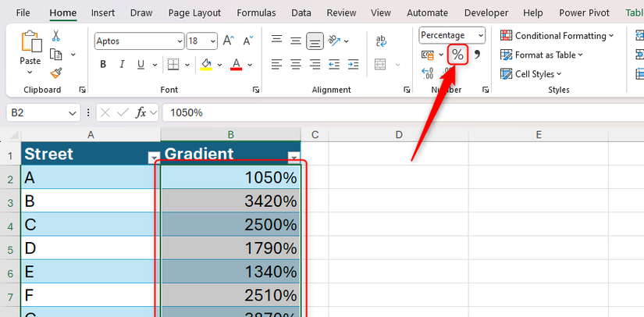Toggle Underline formatting
The height and width of the screenshot is (317, 644).
[x=141, y=65]
